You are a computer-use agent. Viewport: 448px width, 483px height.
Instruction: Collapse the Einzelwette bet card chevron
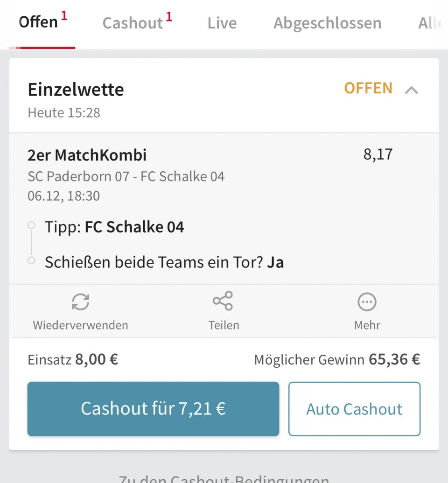coord(411,90)
